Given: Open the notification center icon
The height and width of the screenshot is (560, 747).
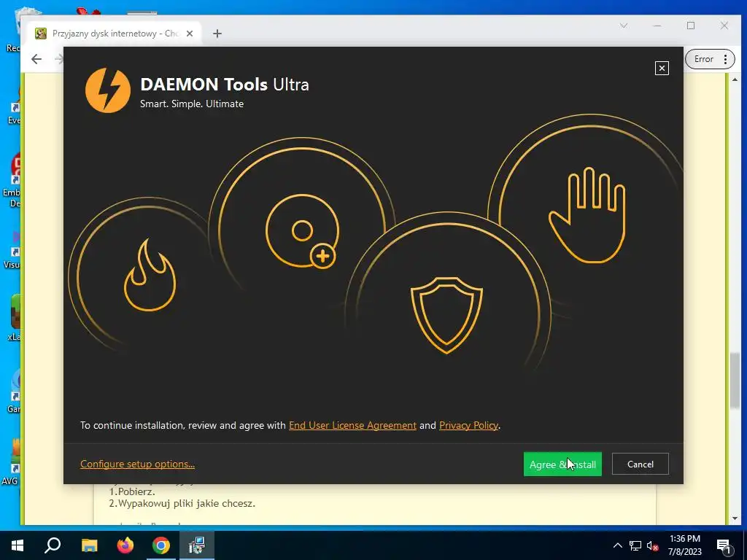Looking at the screenshot, I should 723,545.
